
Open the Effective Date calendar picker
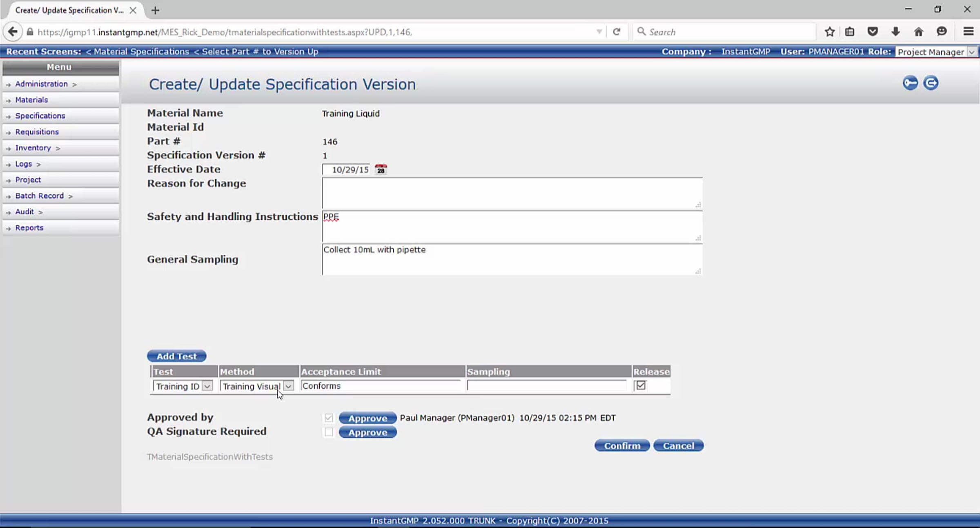381,169
